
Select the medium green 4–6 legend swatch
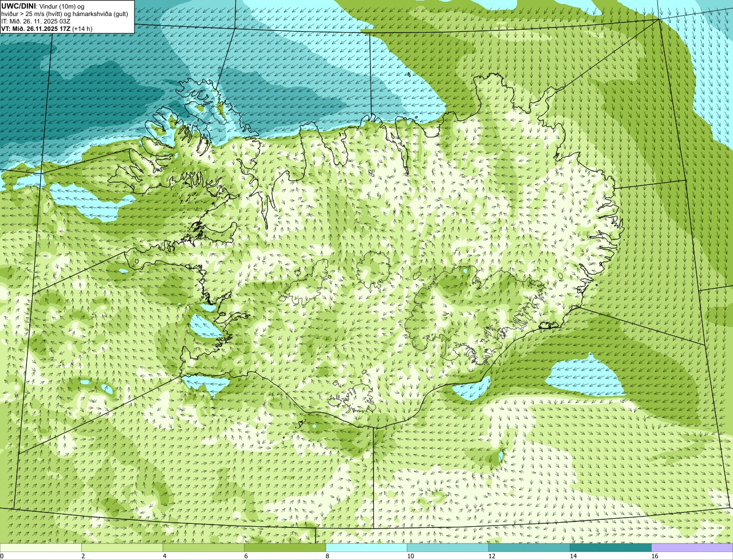point(204,547)
